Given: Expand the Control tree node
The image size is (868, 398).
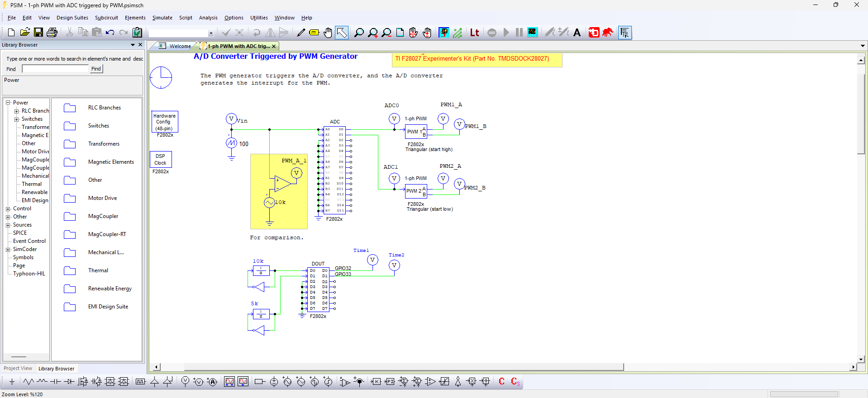Looking at the screenshot, I should click(x=8, y=209).
